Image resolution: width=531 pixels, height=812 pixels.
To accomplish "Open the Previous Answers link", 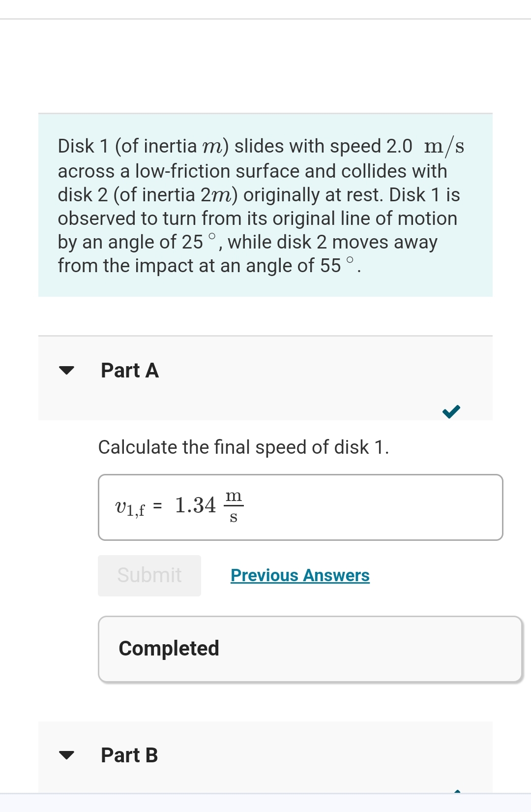I will pyautogui.click(x=299, y=575).
